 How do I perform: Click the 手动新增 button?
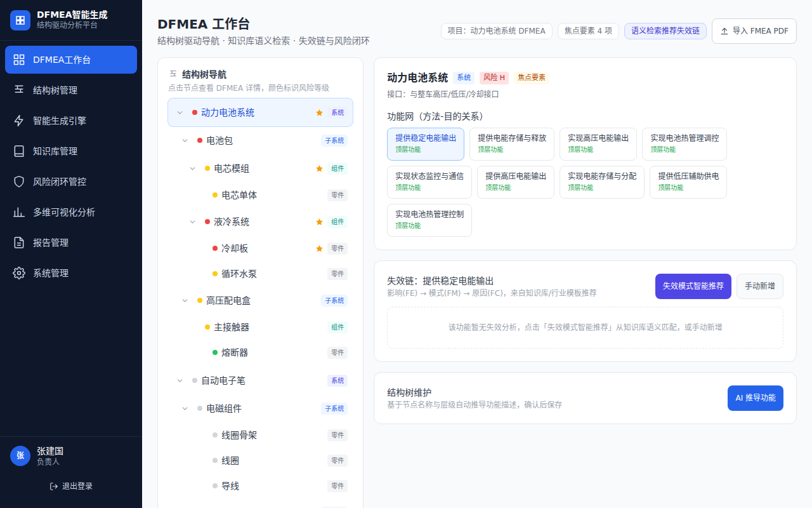pos(760,286)
